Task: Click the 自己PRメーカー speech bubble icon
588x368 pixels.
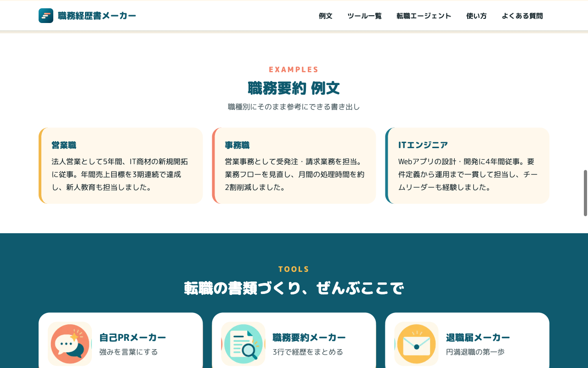Action: pos(70,344)
